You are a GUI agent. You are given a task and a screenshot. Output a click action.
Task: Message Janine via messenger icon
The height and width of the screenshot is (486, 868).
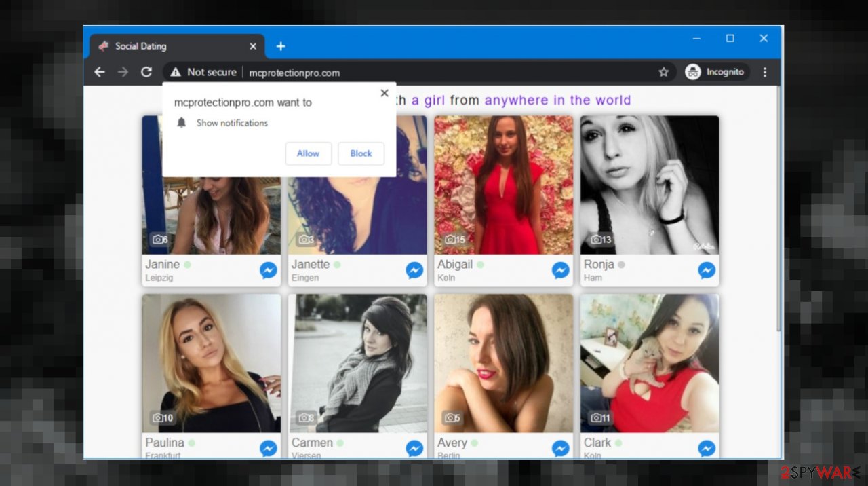269,270
